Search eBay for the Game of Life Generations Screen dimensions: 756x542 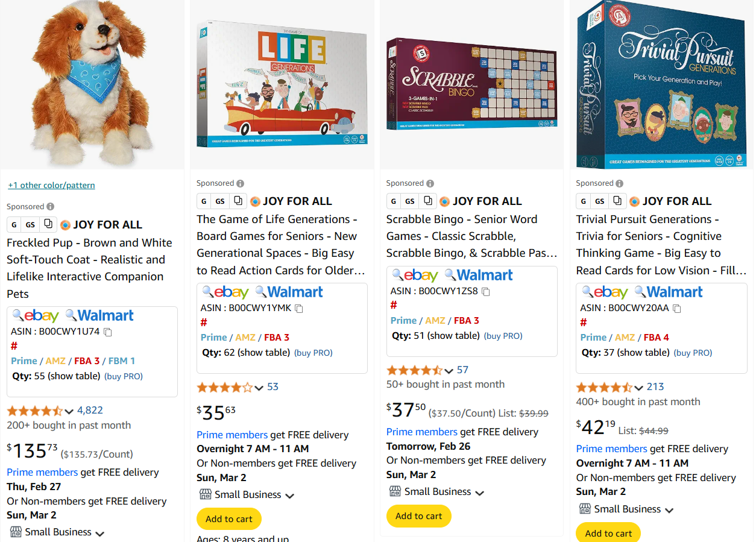click(x=225, y=292)
